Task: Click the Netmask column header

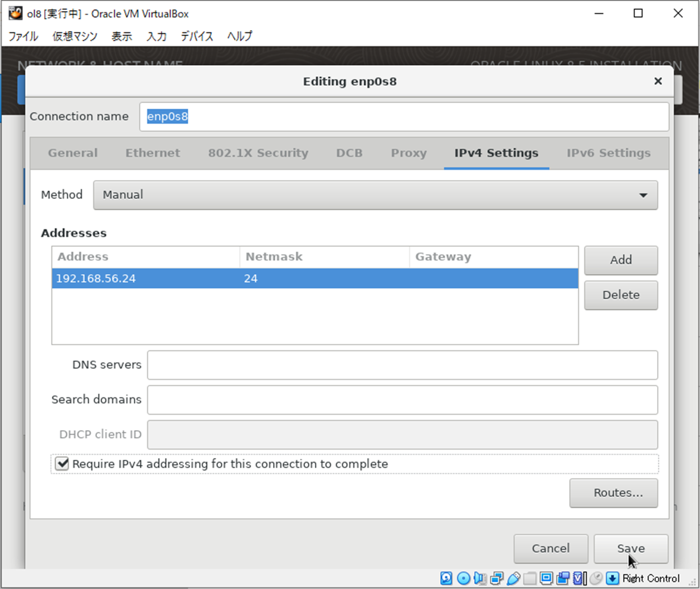Action: pos(324,257)
